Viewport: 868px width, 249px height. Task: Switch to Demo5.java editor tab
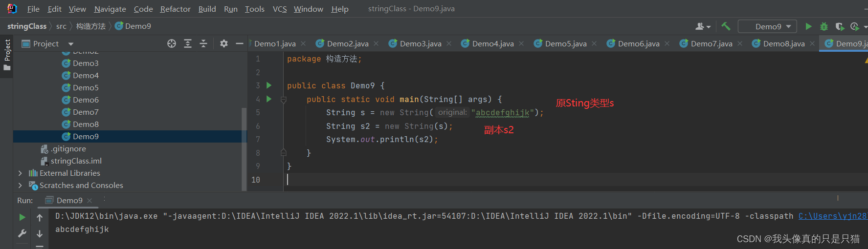tap(566, 43)
